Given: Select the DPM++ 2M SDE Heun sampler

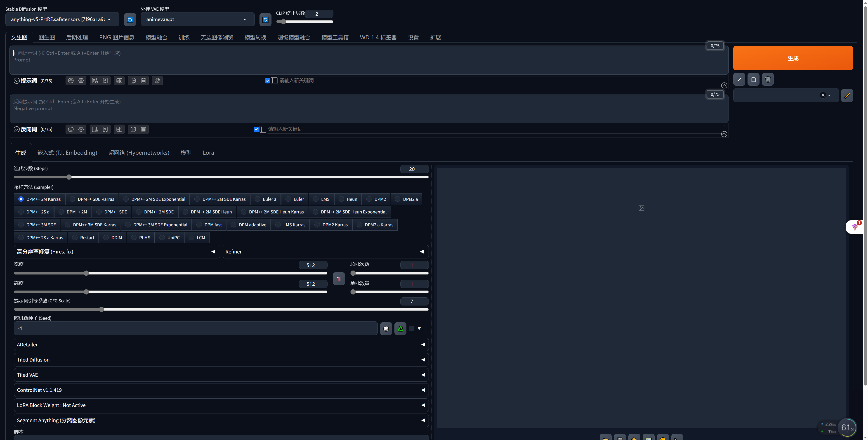Looking at the screenshot, I should coord(207,212).
